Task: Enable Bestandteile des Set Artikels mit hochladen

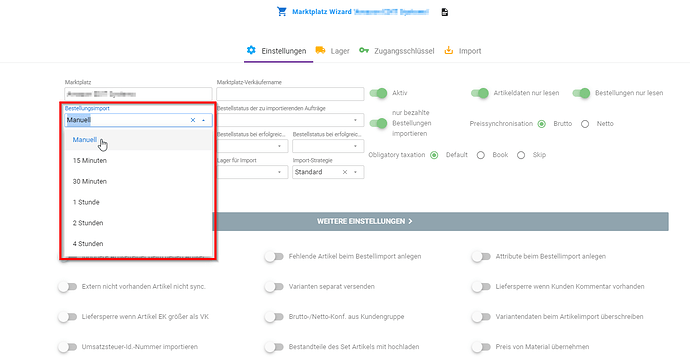Action: click(x=274, y=347)
